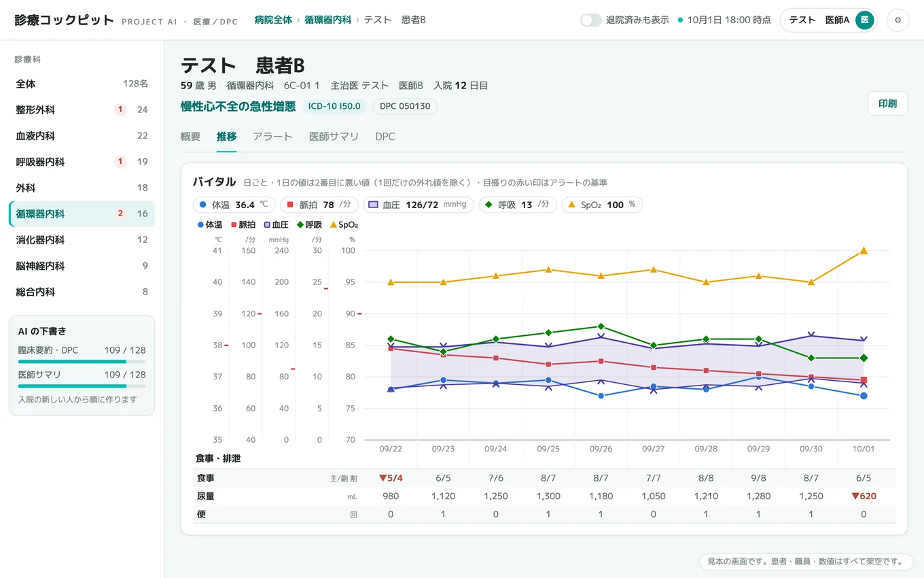Click 尿量 value 1,300 for 09/25
Screen dimensions: 924x578
click(548, 496)
